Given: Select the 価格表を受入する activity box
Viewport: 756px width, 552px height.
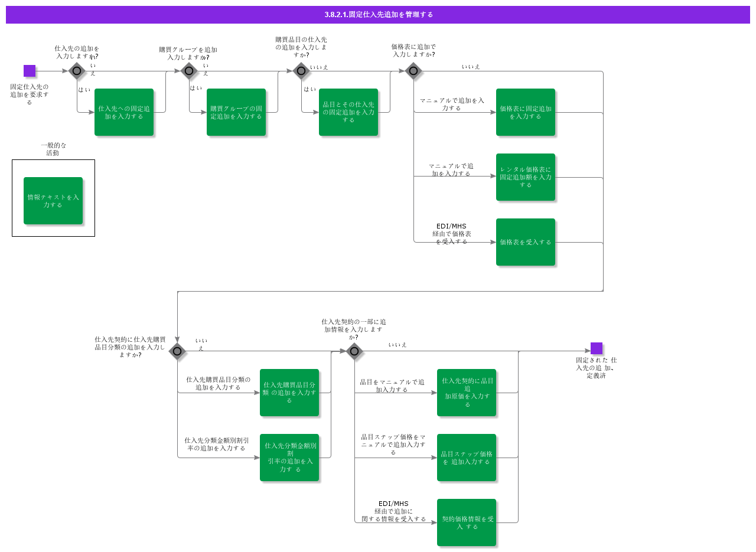Looking at the screenshot, I should (x=526, y=241).
